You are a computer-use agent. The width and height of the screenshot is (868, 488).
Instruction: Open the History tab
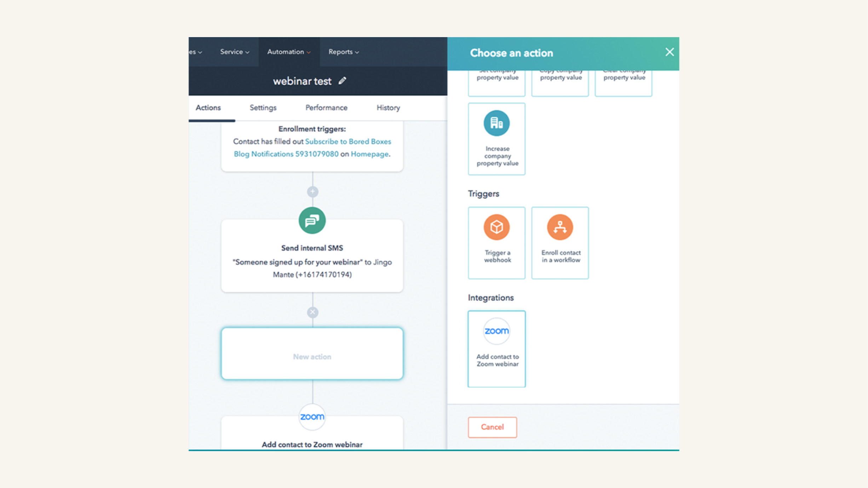pos(387,108)
